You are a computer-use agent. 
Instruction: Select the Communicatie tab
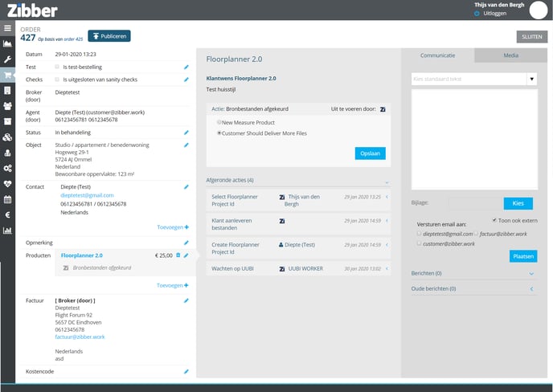point(437,55)
